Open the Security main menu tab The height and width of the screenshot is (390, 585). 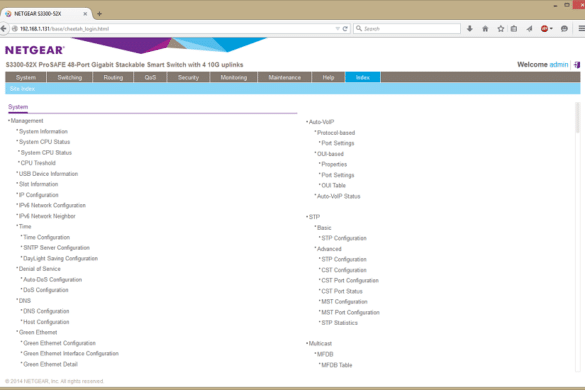tap(188, 77)
